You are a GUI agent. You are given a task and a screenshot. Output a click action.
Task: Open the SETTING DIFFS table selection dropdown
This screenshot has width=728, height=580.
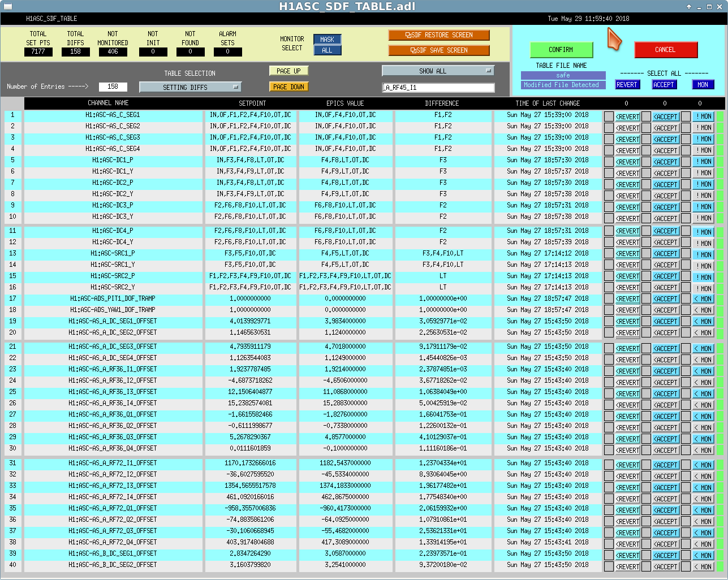190,87
